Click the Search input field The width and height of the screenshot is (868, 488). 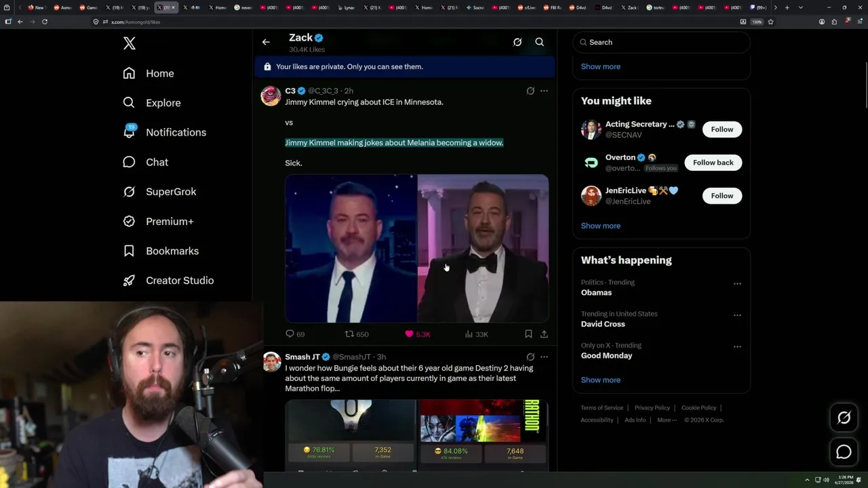click(661, 42)
